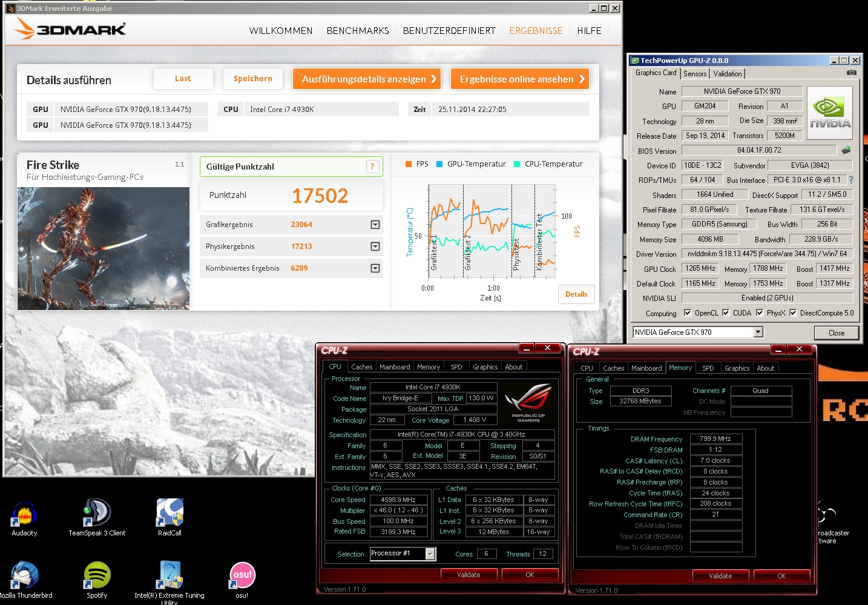Open the SPD tab in right CPU-Z window
The image size is (868, 605).
[x=708, y=368]
